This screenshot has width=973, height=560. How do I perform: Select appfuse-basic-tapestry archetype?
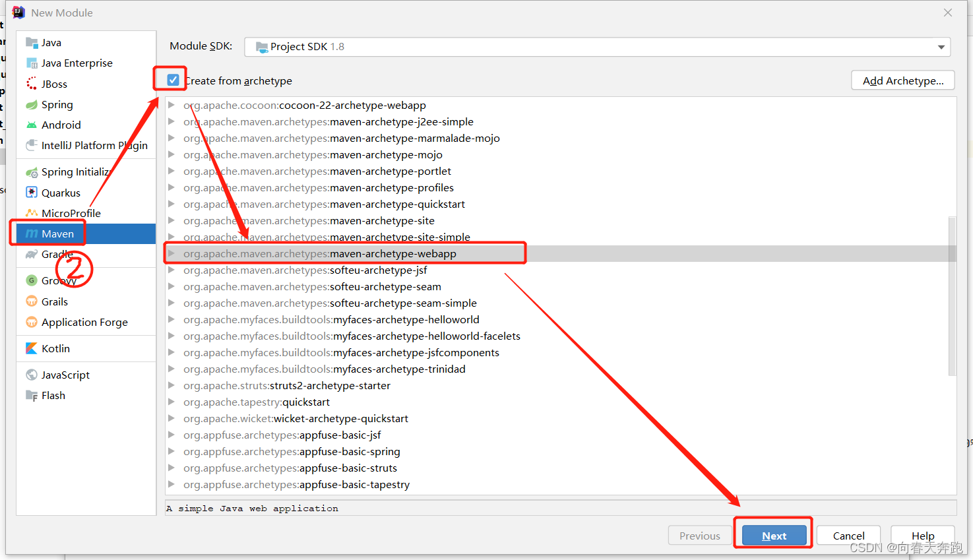560,484
